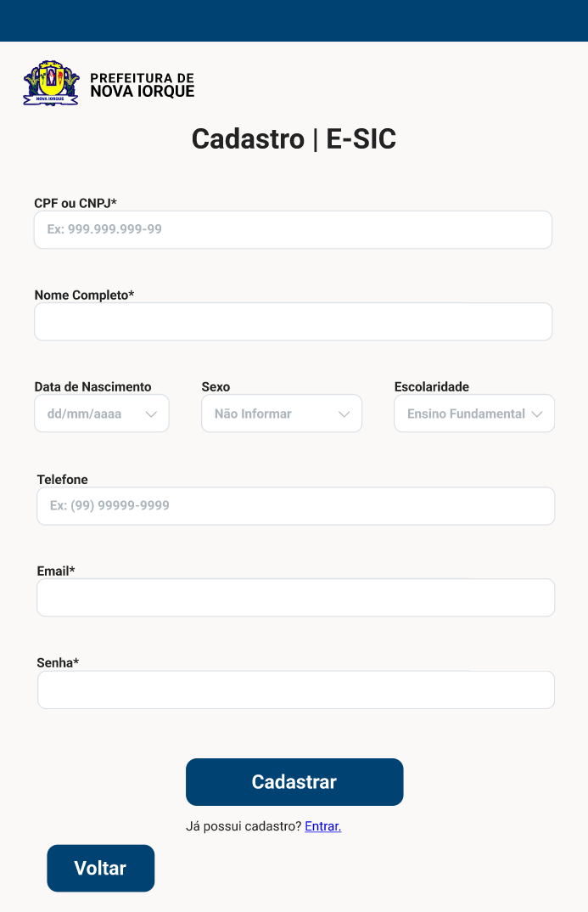Click into the Telefone input field
The image size is (588, 912).
(296, 506)
